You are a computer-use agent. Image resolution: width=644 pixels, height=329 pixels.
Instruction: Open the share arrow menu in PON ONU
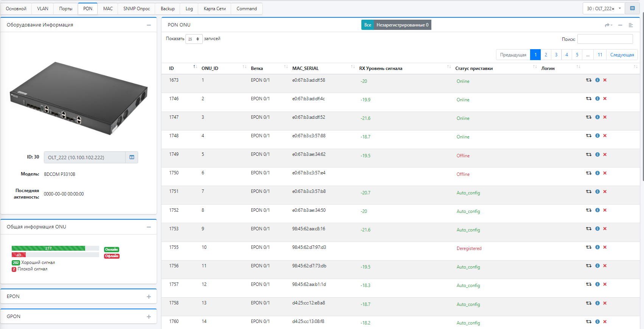(608, 25)
